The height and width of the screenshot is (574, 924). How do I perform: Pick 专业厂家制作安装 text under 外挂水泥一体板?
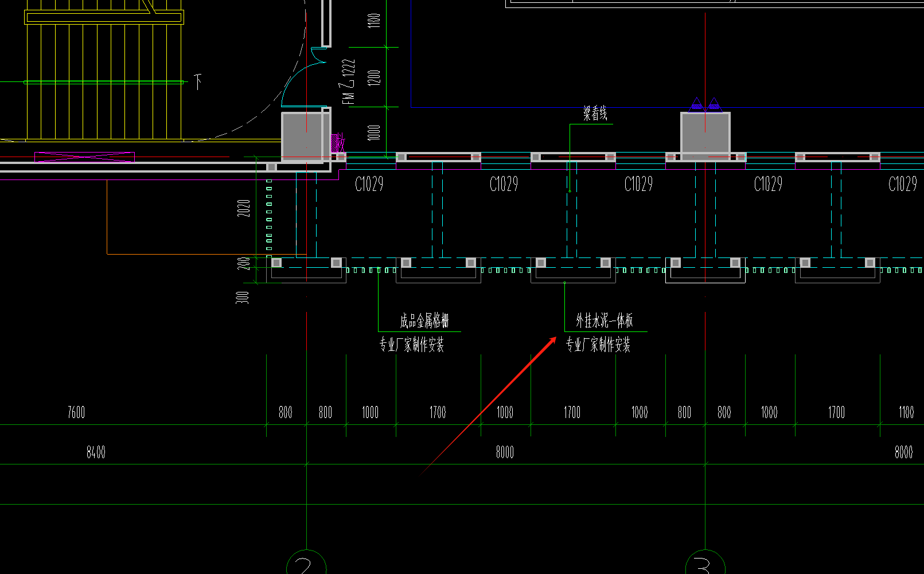click(598, 344)
